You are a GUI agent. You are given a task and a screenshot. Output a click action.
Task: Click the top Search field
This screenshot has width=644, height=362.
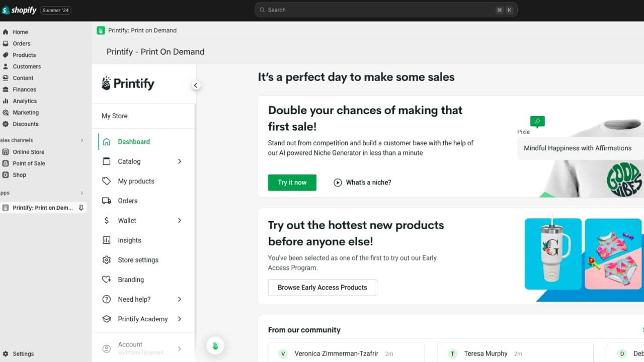(x=386, y=10)
